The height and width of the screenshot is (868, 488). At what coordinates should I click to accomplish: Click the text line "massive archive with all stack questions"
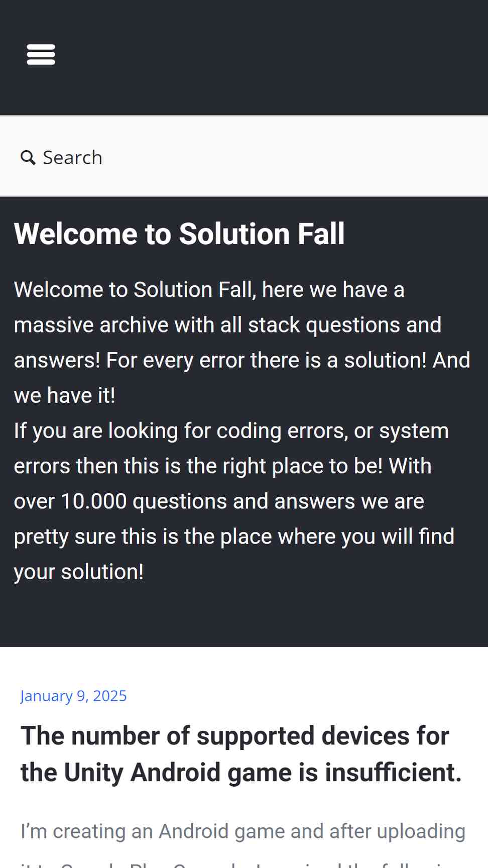(x=227, y=325)
